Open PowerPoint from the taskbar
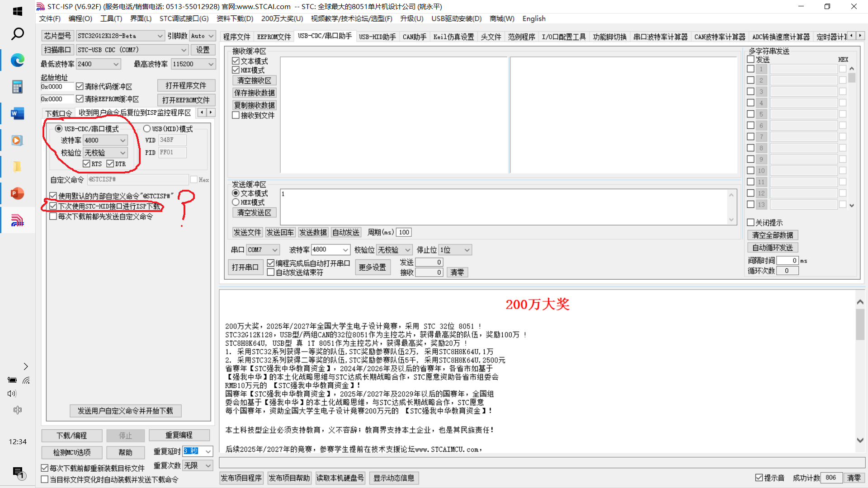868x488 pixels. click(x=18, y=194)
